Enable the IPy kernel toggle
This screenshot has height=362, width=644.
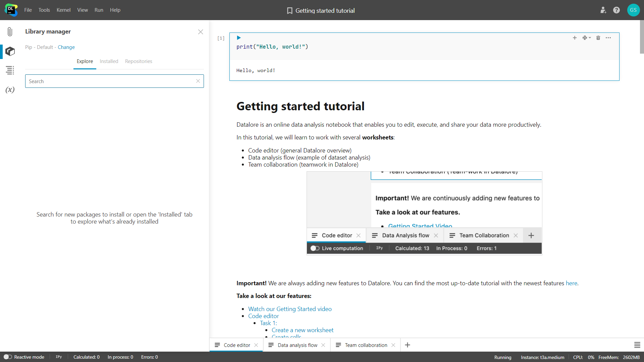(x=58, y=357)
